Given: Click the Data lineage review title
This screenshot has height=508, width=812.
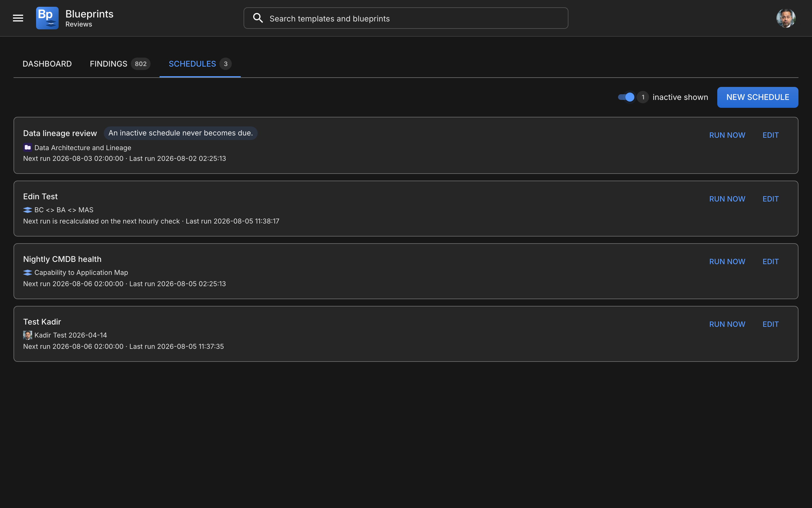Looking at the screenshot, I should (x=60, y=133).
